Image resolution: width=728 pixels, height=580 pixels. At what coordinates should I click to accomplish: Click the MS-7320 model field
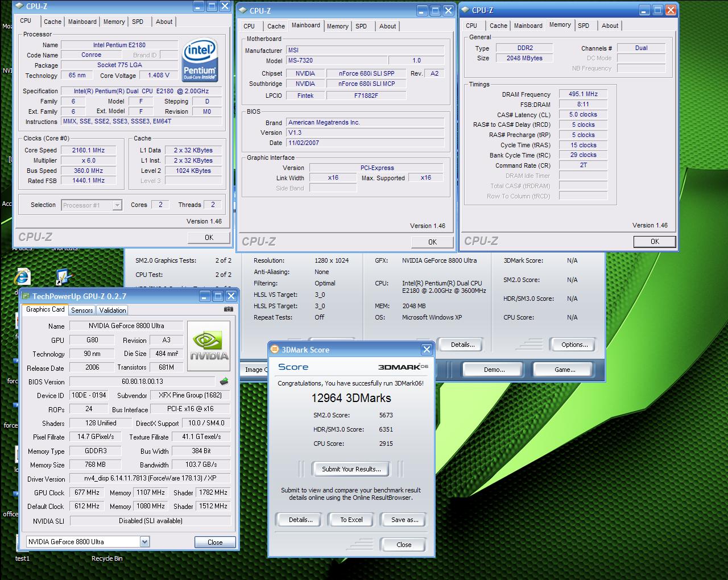337,60
